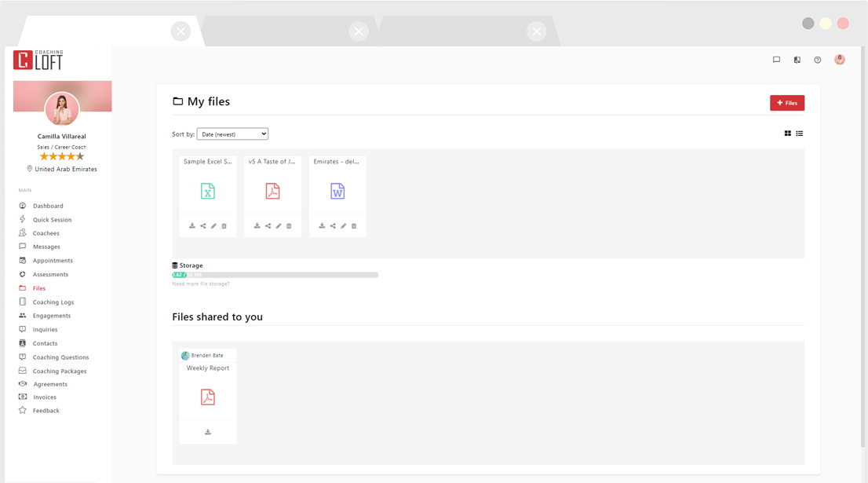Open the Invoices sidebar item
868x483 pixels.
45,397
